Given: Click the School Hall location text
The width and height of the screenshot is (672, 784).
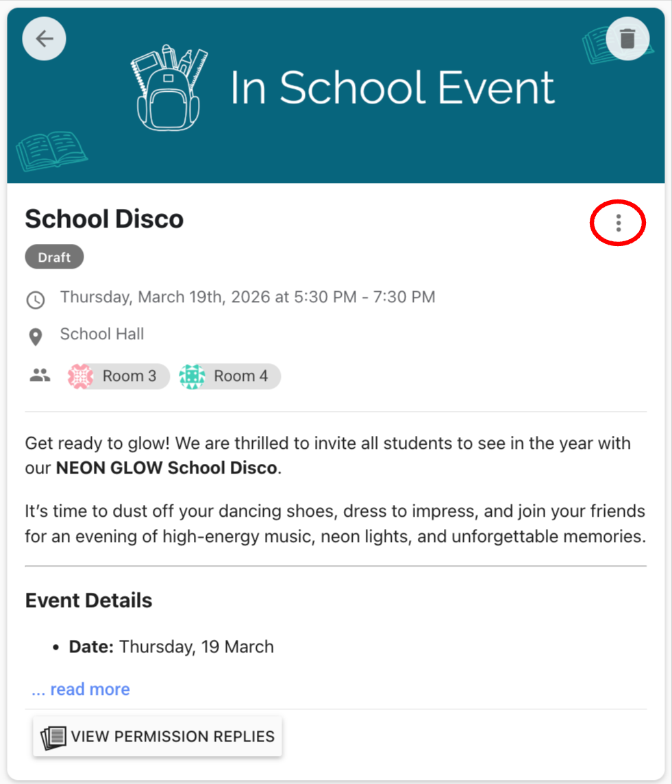Looking at the screenshot, I should 102,334.
